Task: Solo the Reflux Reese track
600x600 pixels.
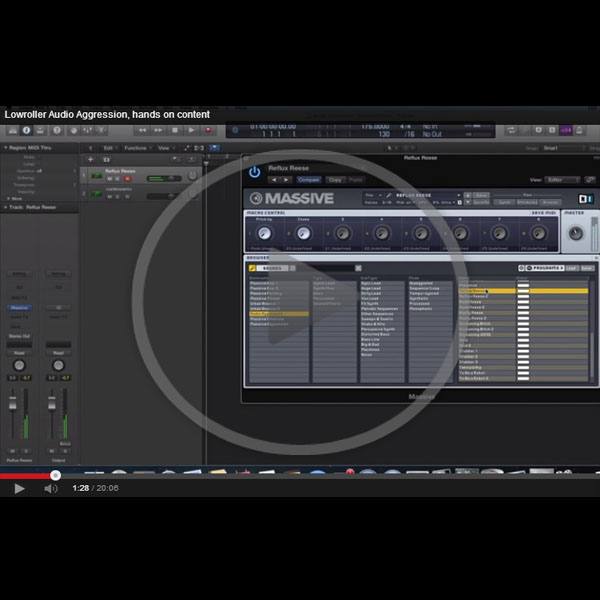Action: tap(118, 179)
